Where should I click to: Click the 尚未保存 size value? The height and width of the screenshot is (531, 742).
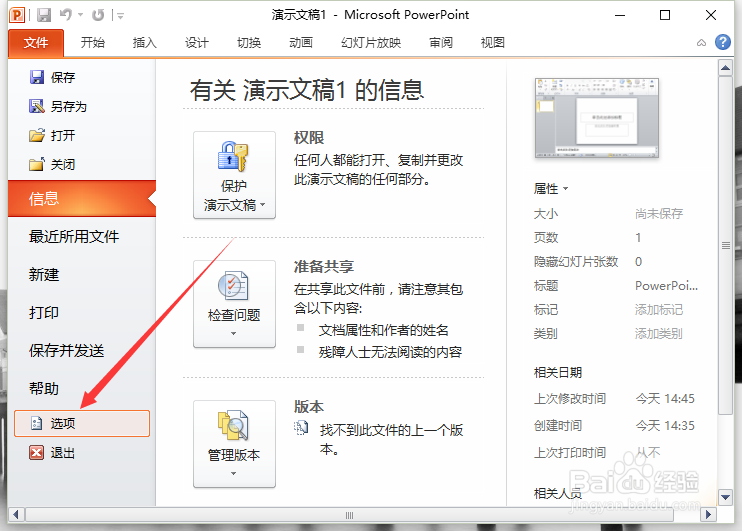tap(659, 214)
